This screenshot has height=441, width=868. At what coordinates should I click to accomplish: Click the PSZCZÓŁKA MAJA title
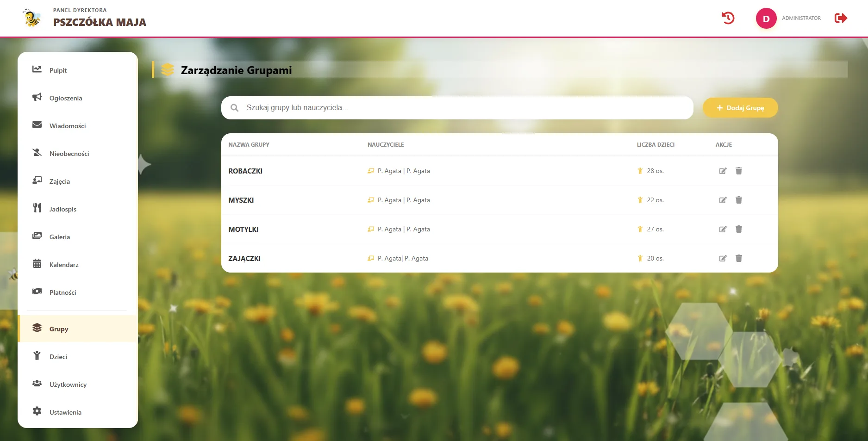(x=100, y=22)
